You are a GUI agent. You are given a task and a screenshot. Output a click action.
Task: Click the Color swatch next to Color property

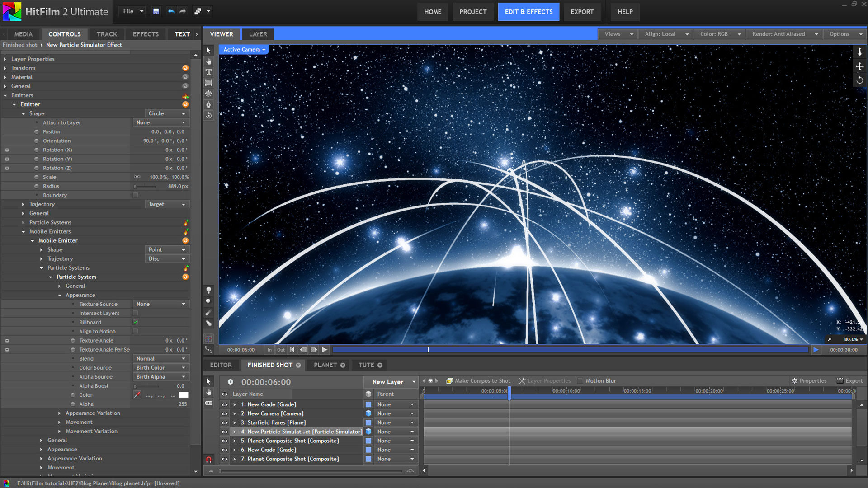pos(185,394)
